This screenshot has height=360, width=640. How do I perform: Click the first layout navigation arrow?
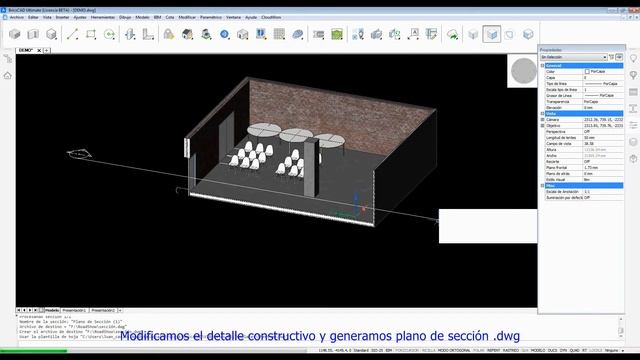tap(19, 311)
